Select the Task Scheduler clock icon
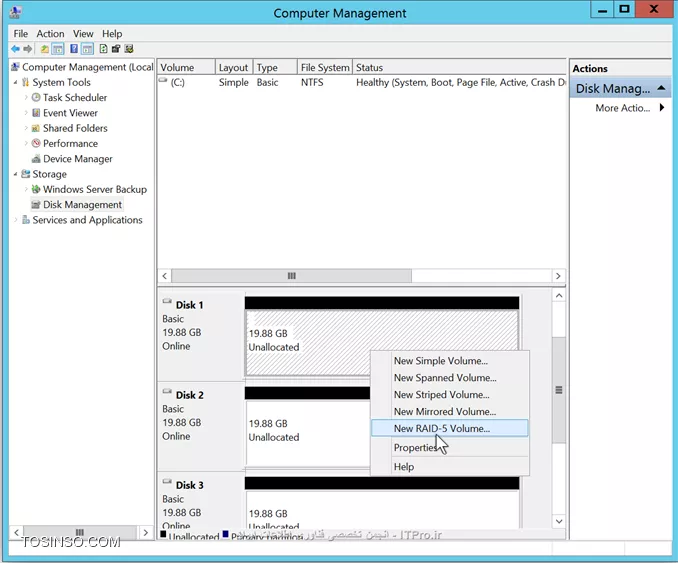 tap(36, 97)
